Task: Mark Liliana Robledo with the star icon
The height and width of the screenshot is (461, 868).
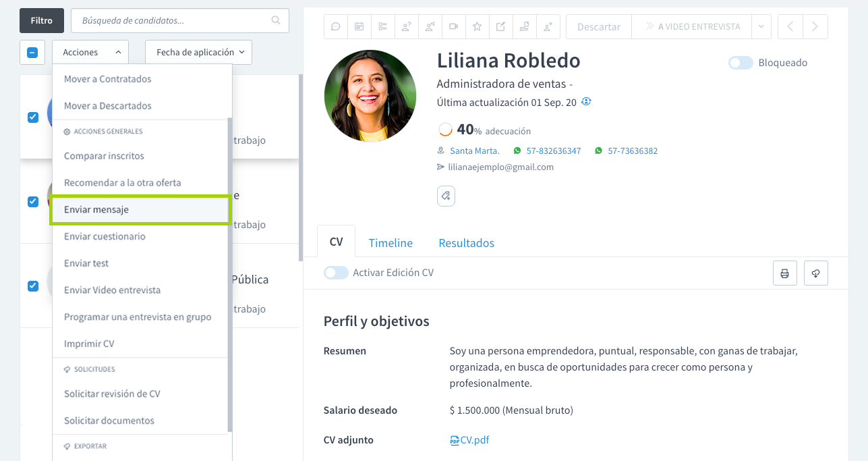Action: [x=477, y=26]
